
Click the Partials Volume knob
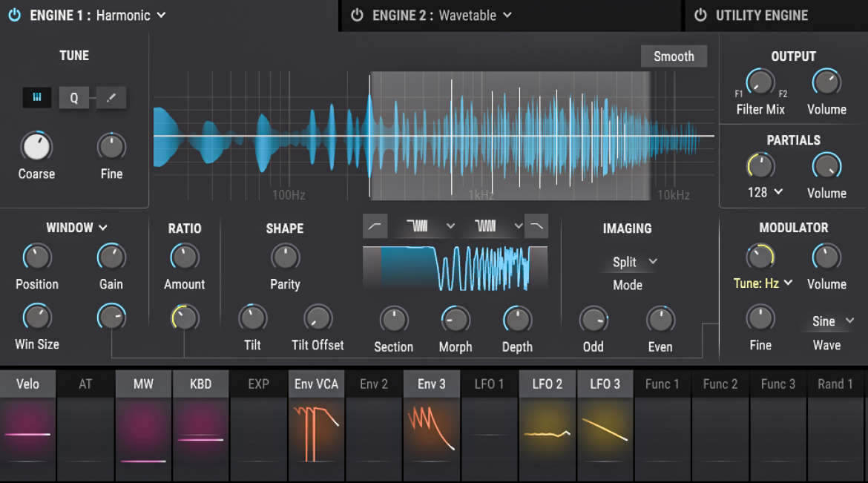(x=826, y=165)
